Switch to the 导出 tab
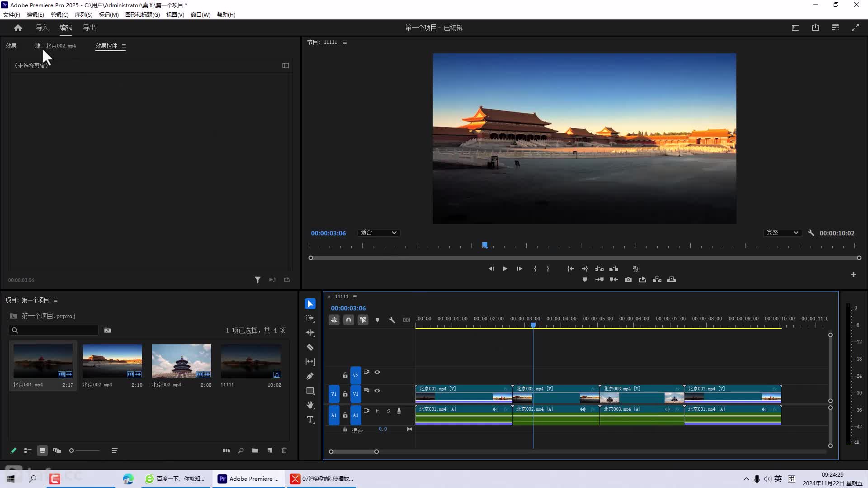The height and width of the screenshot is (488, 868). tap(90, 28)
